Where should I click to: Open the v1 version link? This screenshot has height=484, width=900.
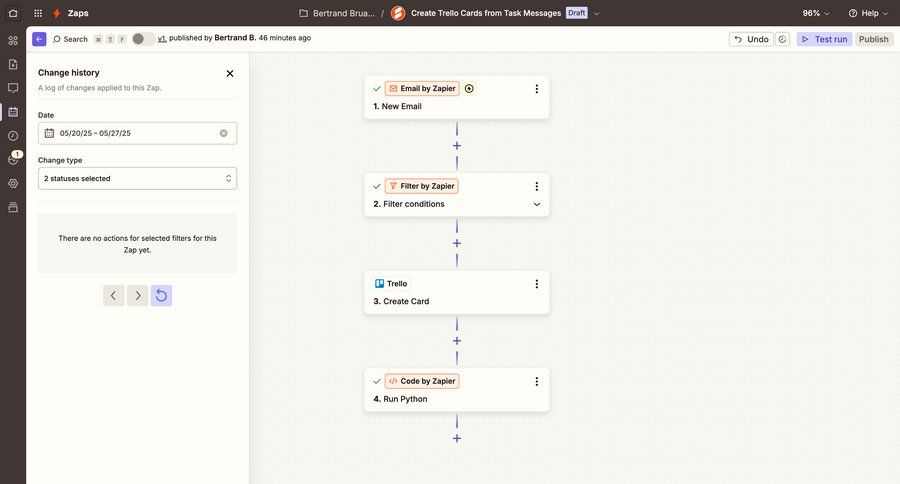162,38
